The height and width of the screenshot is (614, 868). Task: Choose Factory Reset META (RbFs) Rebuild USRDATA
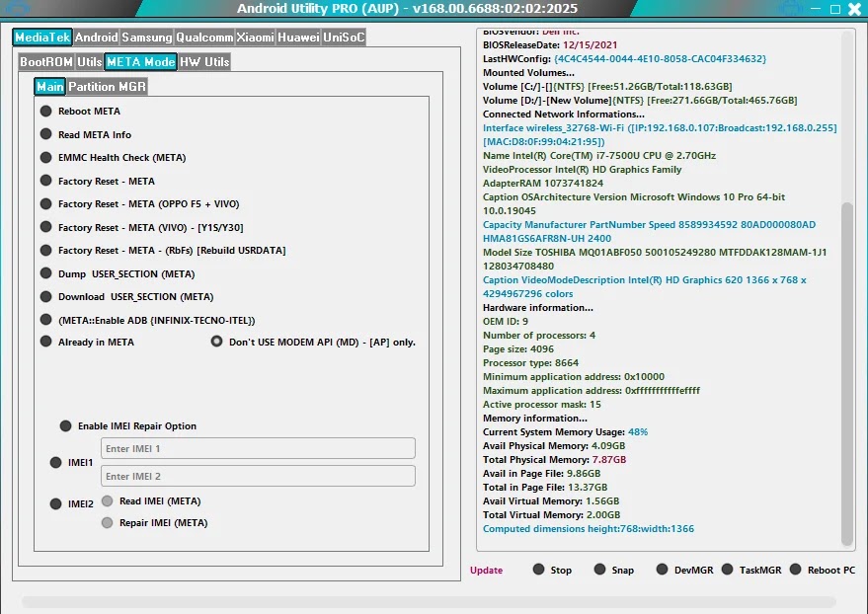[163, 251]
